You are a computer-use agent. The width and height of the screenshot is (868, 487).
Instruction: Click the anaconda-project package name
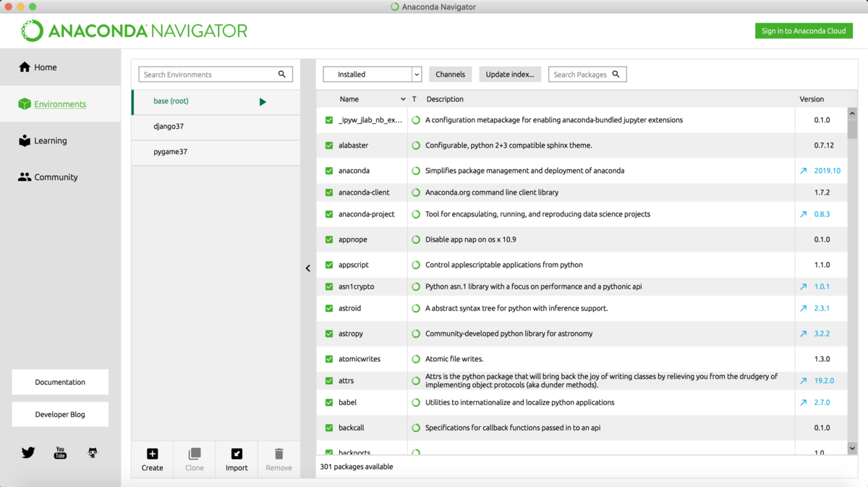pyautogui.click(x=367, y=214)
